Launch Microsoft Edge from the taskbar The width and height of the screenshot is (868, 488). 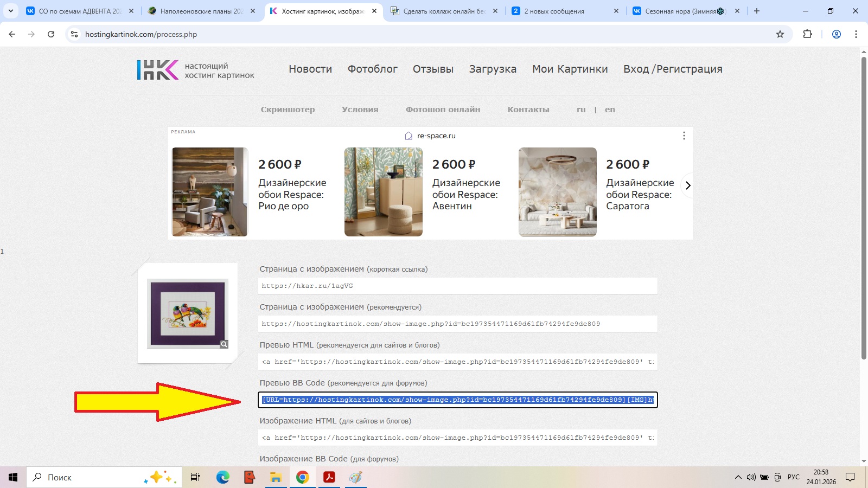(222, 477)
